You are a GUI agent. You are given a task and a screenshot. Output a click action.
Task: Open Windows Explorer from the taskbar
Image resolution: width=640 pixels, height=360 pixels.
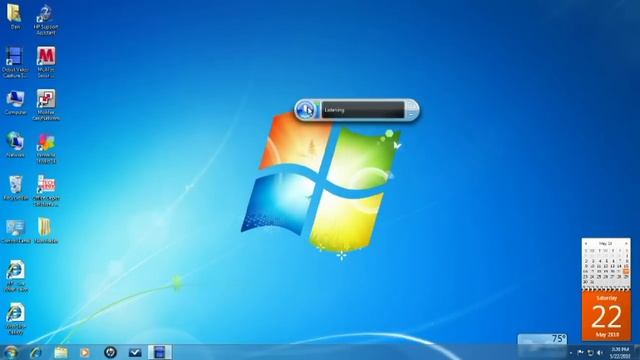(61, 352)
